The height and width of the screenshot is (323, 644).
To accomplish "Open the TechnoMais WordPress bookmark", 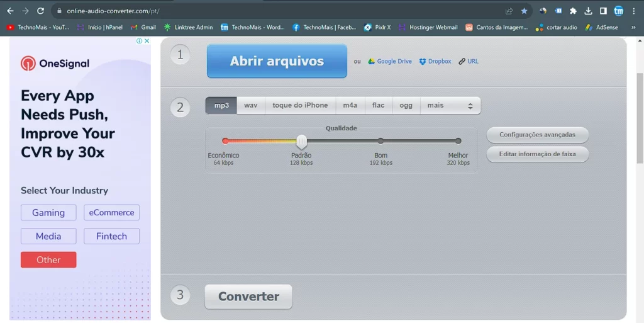I will click(253, 28).
